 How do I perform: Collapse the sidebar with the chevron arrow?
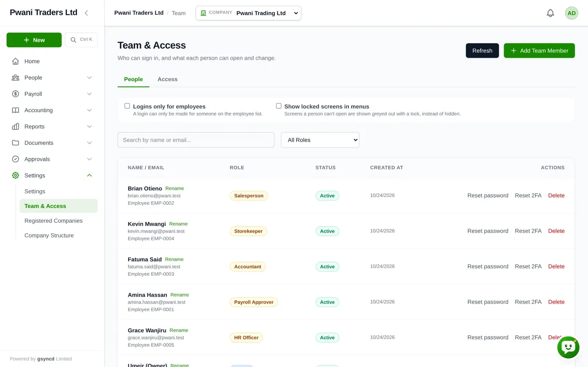click(x=86, y=13)
